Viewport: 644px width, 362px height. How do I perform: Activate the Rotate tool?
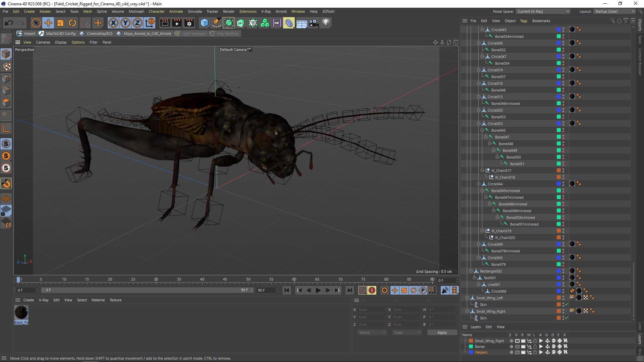point(72,23)
